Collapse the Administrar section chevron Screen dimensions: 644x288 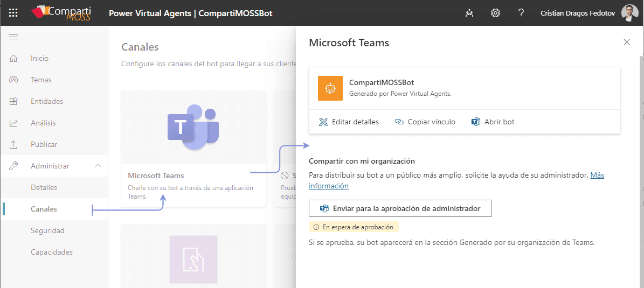98,166
